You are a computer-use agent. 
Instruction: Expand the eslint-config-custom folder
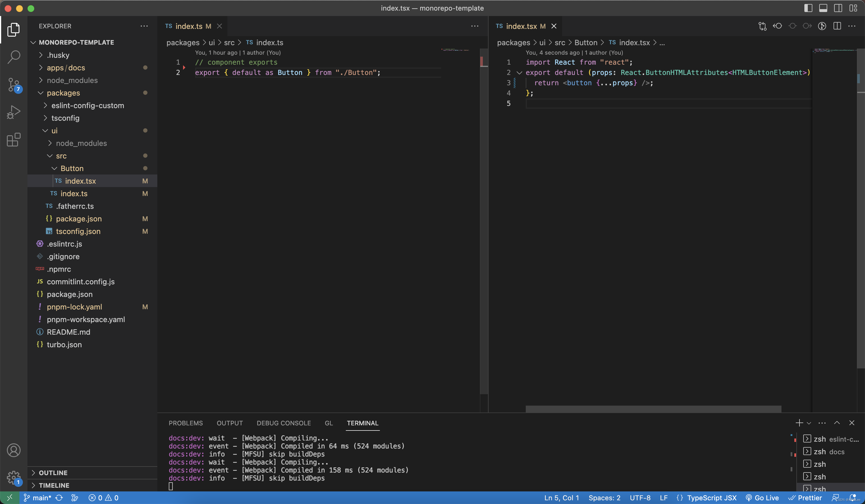(92, 105)
